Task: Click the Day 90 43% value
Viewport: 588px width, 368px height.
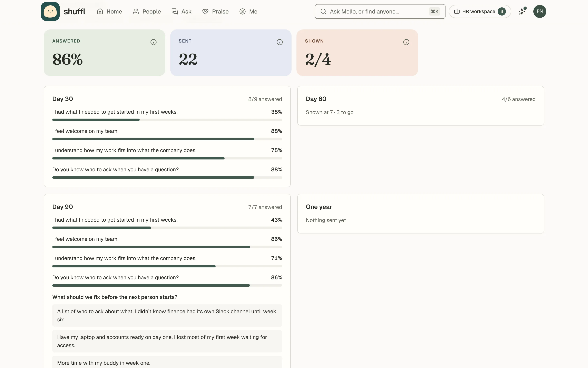Action: 276,220
